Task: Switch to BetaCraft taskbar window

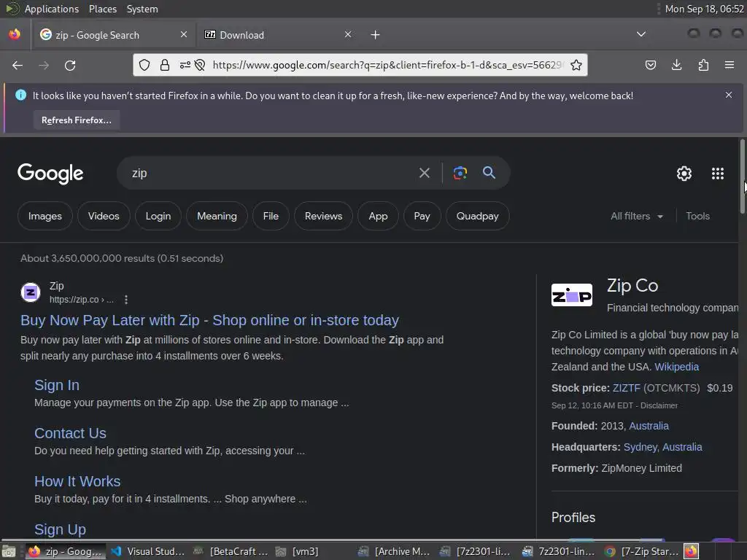Action: 231,551
